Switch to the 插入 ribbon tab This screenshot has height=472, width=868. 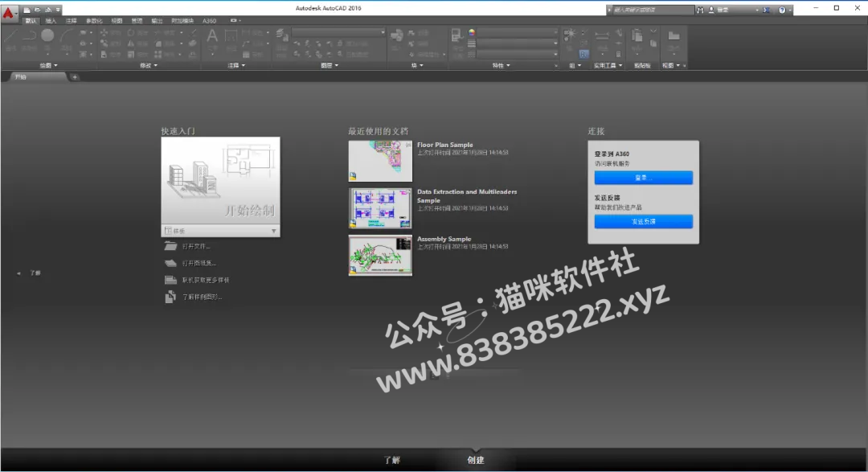click(x=51, y=20)
